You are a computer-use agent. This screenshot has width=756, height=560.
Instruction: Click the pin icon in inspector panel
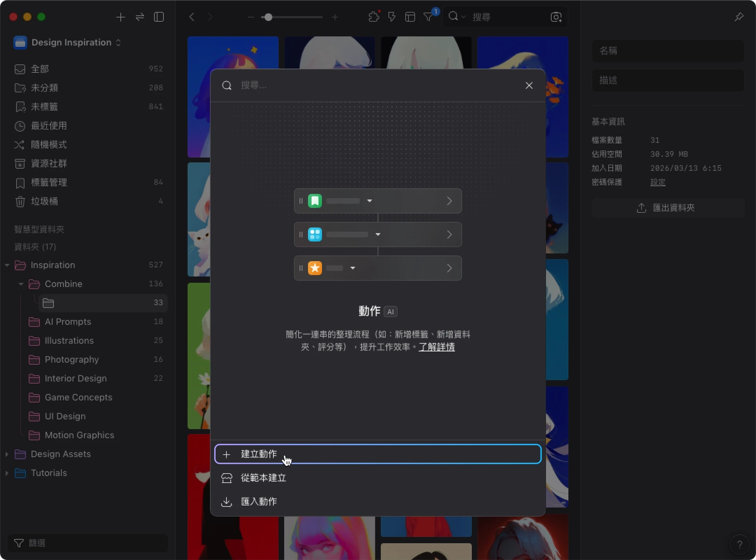pos(739,17)
